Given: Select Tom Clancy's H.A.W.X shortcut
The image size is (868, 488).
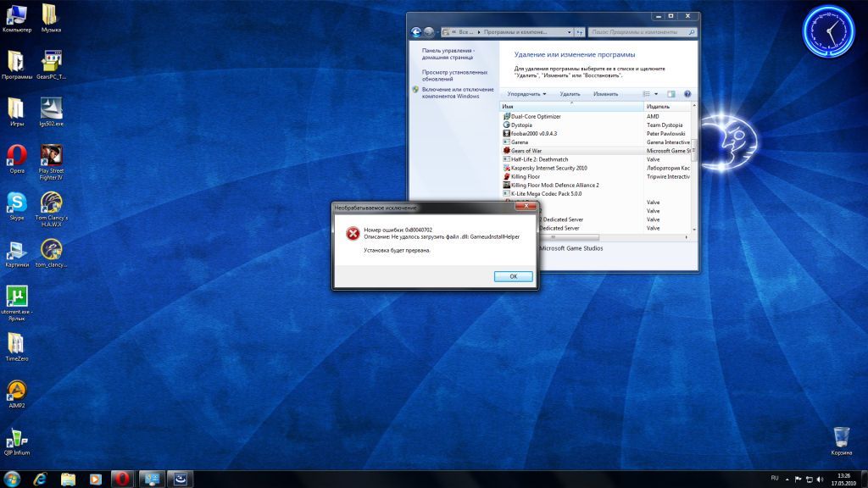Looking at the screenshot, I should (51, 209).
